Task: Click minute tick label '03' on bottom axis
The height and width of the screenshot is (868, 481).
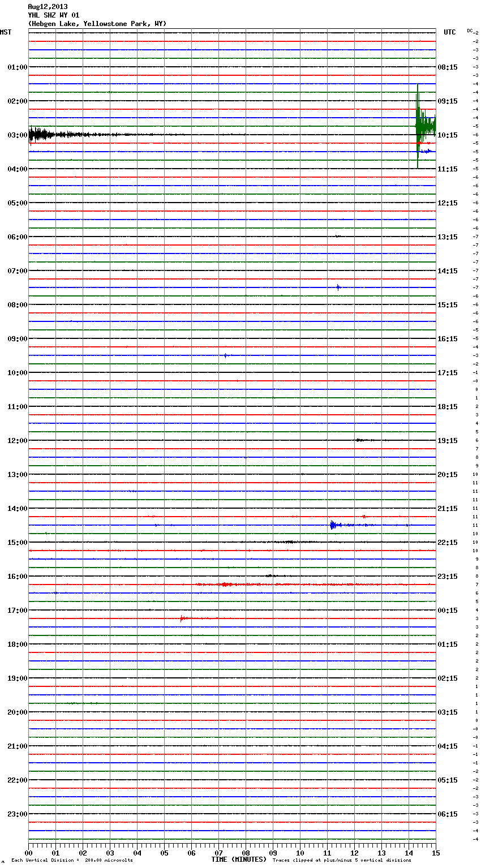Action: 110,853
